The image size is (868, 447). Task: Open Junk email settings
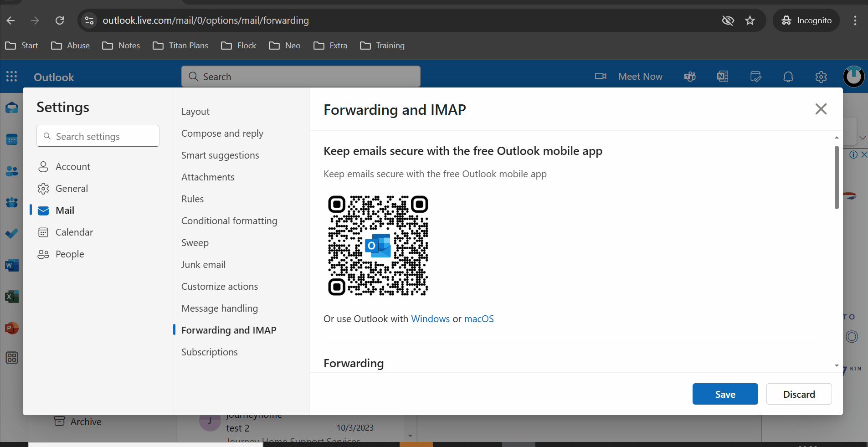pos(203,265)
